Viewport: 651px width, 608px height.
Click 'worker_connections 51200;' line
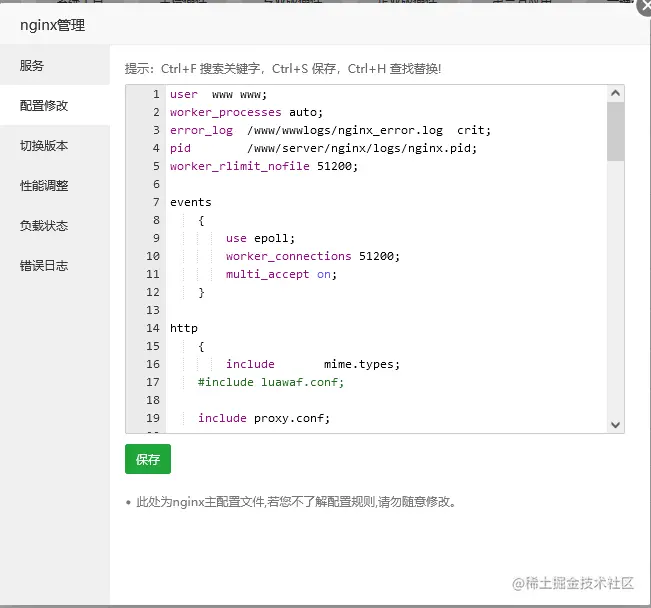coord(313,256)
